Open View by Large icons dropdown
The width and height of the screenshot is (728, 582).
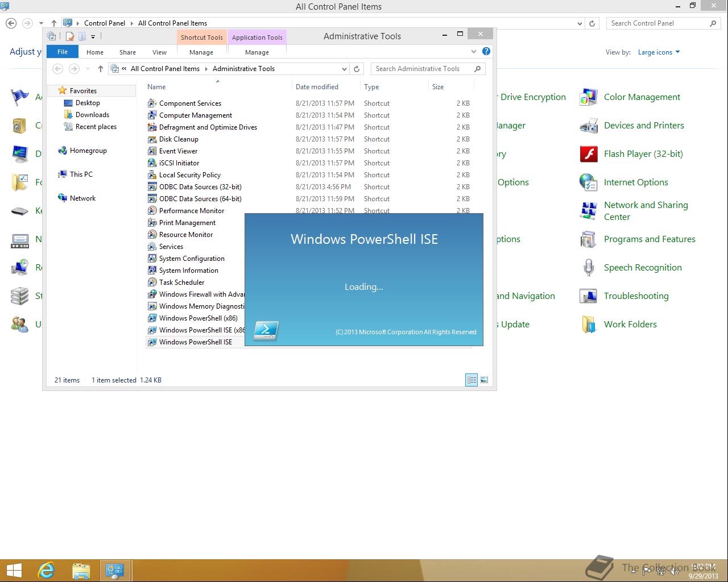(x=659, y=52)
